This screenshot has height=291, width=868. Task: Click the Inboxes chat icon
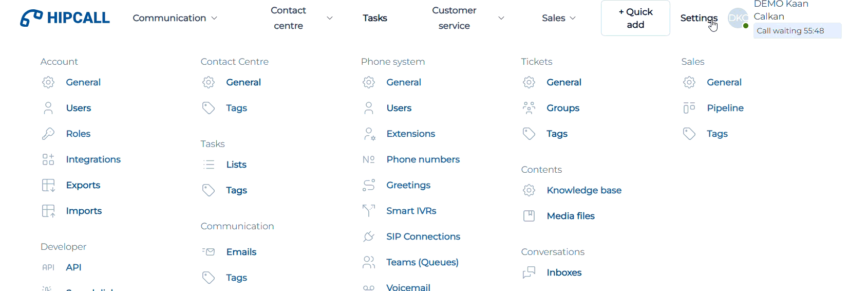[529, 272]
